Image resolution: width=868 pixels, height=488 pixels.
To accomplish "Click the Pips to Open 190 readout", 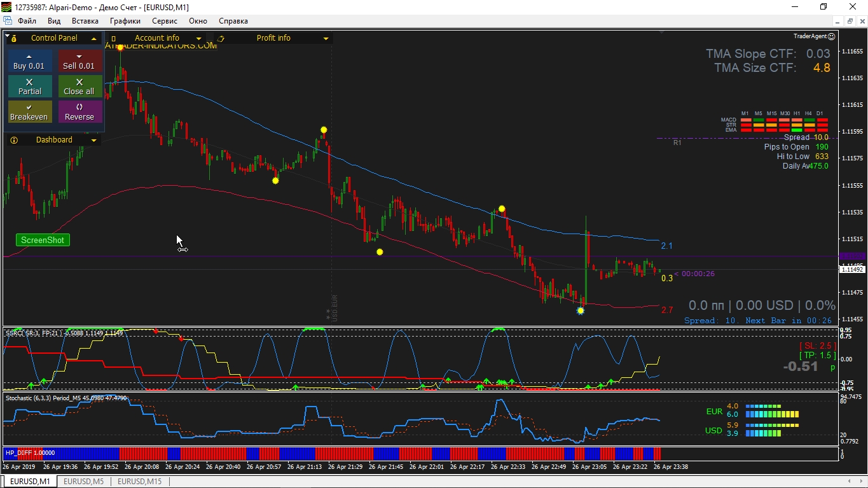I will click(x=796, y=147).
